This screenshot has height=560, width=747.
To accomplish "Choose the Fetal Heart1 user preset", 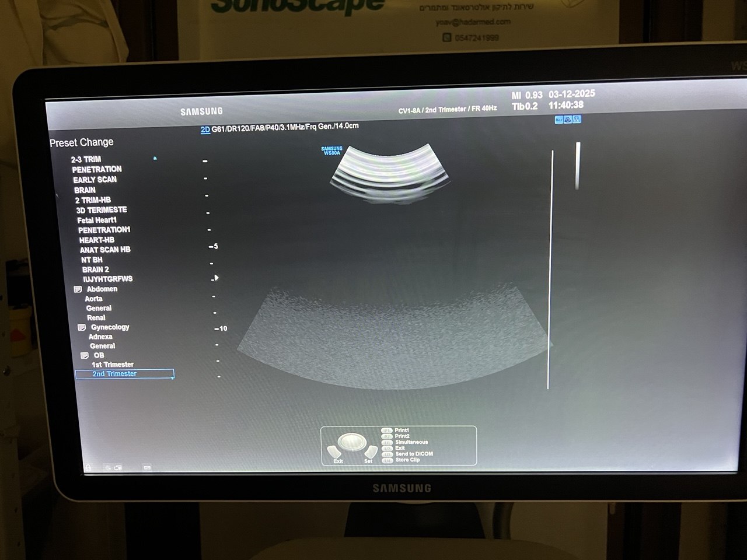I will [x=97, y=220].
